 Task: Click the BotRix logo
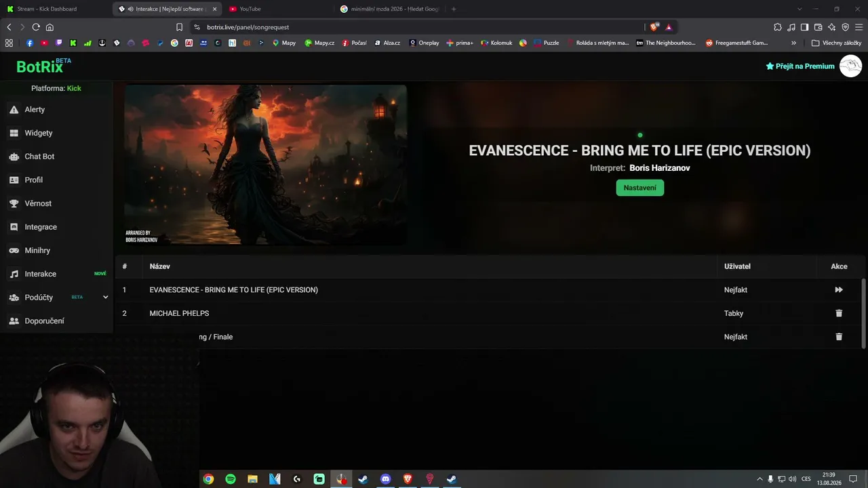[x=43, y=66]
